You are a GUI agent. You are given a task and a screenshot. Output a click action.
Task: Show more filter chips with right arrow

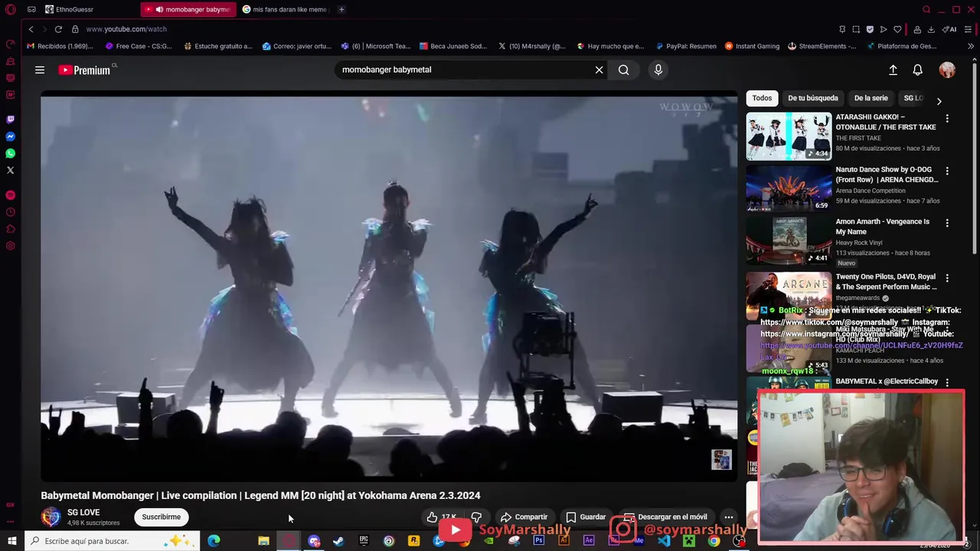tap(939, 100)
